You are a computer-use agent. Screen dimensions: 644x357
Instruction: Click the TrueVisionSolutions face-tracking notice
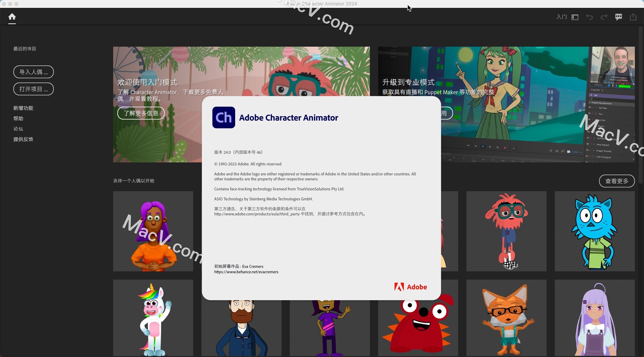coord(279,189)
